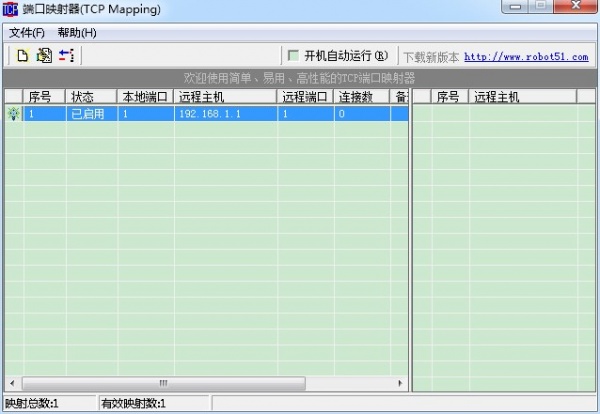Open the 帮助(H) menu

[x=77, y=33]
